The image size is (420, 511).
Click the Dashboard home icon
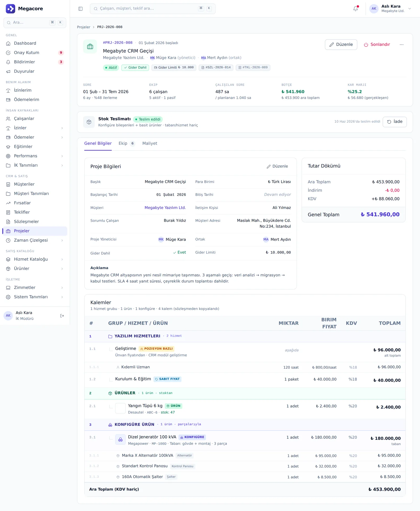[x=8, y=43]
